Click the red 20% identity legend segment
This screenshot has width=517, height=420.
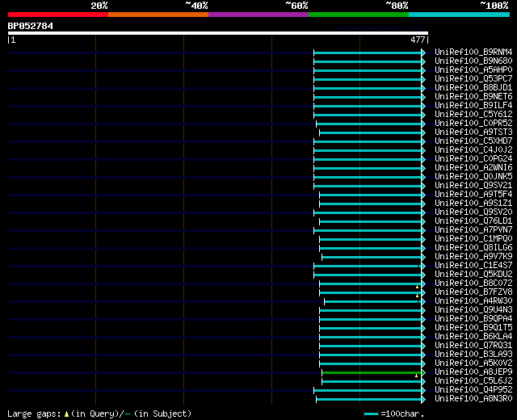(58, 15)
